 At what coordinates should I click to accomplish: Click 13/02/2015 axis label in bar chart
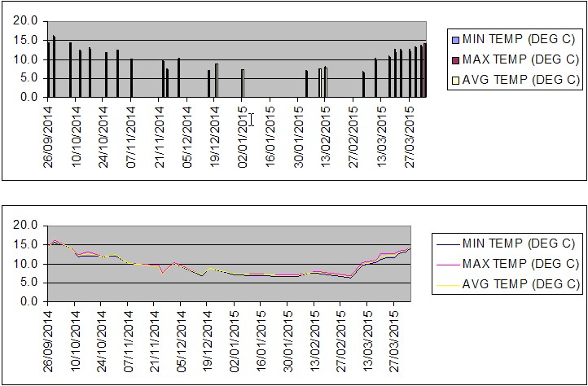(327, 137)
